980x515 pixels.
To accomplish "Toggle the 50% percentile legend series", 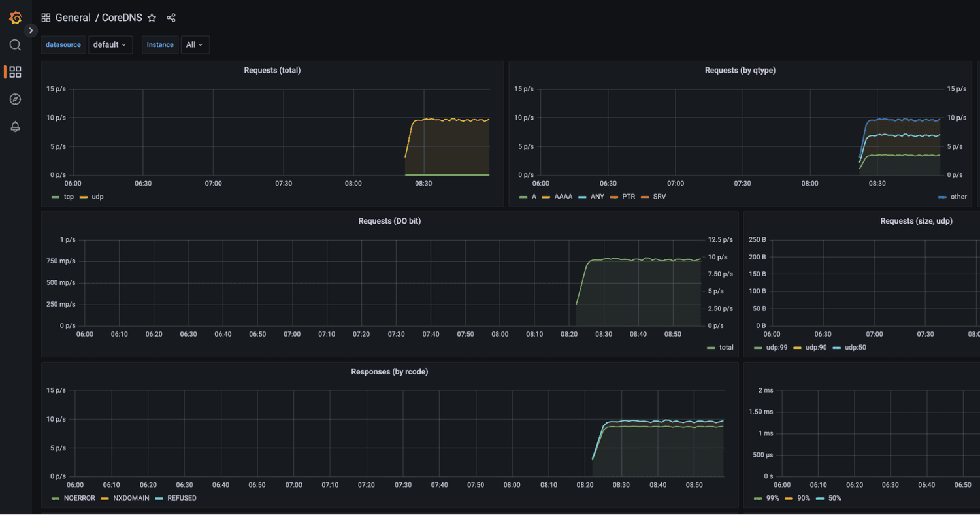I will pos(834,498).
